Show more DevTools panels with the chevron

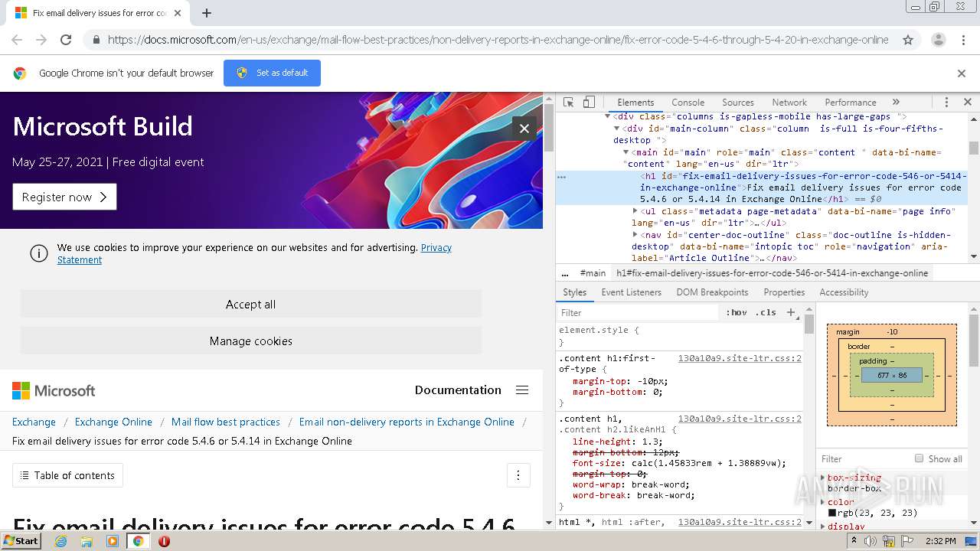coord(896,102)
